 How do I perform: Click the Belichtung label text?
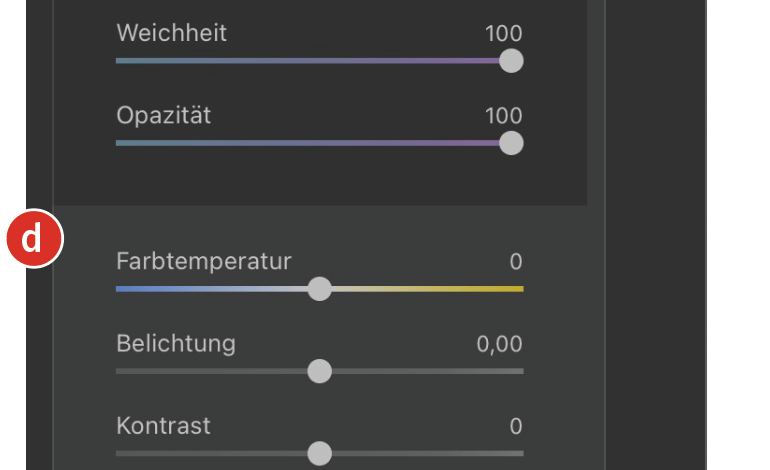coord(176,344)
